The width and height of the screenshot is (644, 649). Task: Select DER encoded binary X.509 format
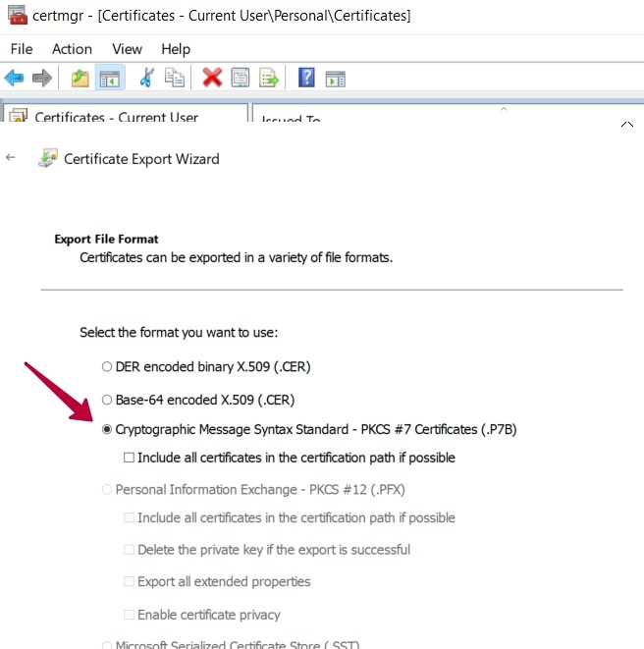(x=107, y=366)
